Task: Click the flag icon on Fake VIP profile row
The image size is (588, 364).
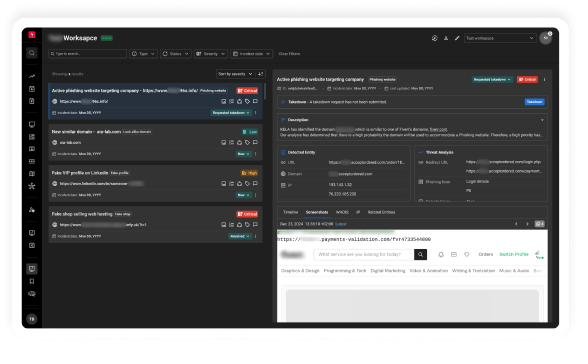Action: click(x=255, y=184)
